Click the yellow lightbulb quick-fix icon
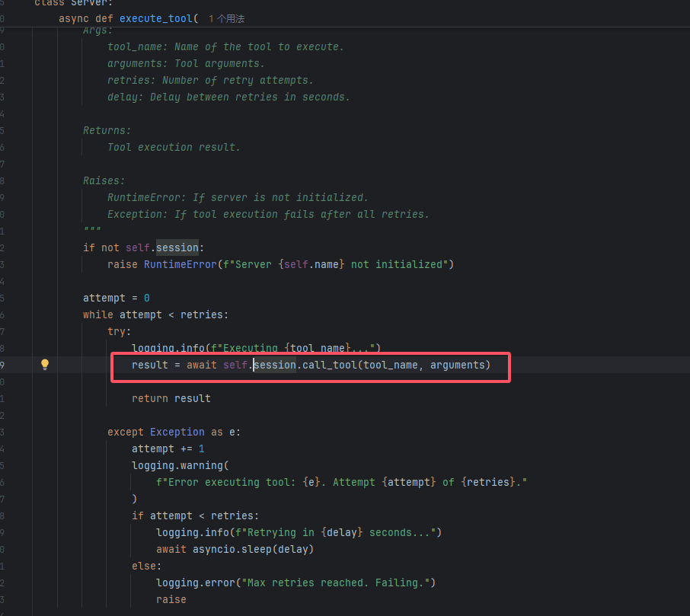 click(45, 364)
